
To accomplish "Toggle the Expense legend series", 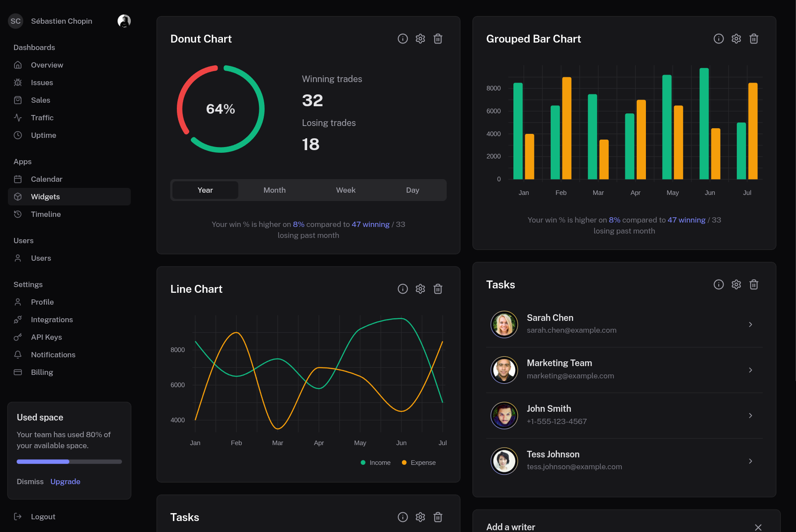I will click(419, 463).
